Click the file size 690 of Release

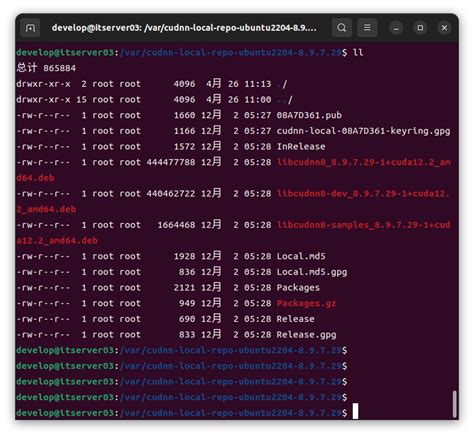187,319
